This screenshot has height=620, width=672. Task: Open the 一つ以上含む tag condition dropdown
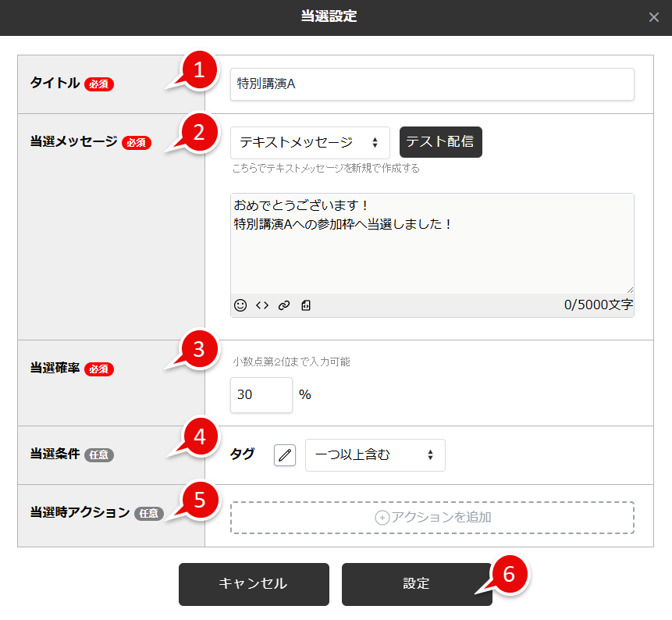pos(375,455)
